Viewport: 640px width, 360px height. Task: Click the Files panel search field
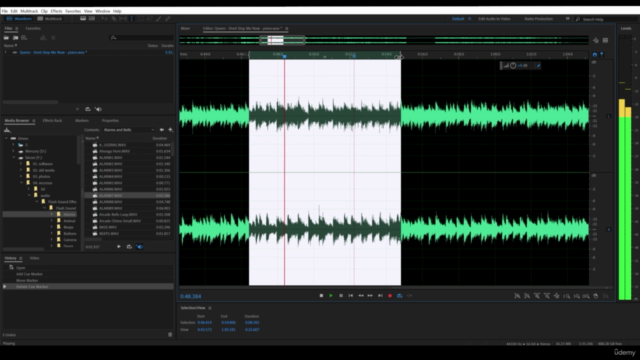(x=142, y=38)
